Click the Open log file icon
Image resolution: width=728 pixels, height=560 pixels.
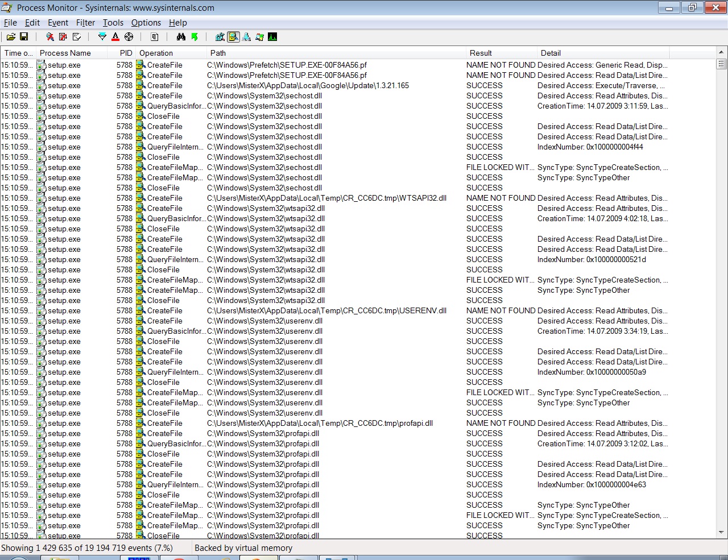[x=11, y=37]
